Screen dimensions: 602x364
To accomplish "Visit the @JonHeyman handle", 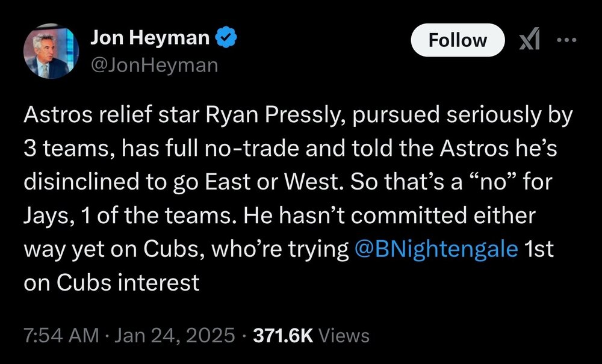I will pyautogui.click(x=154, y=64).
